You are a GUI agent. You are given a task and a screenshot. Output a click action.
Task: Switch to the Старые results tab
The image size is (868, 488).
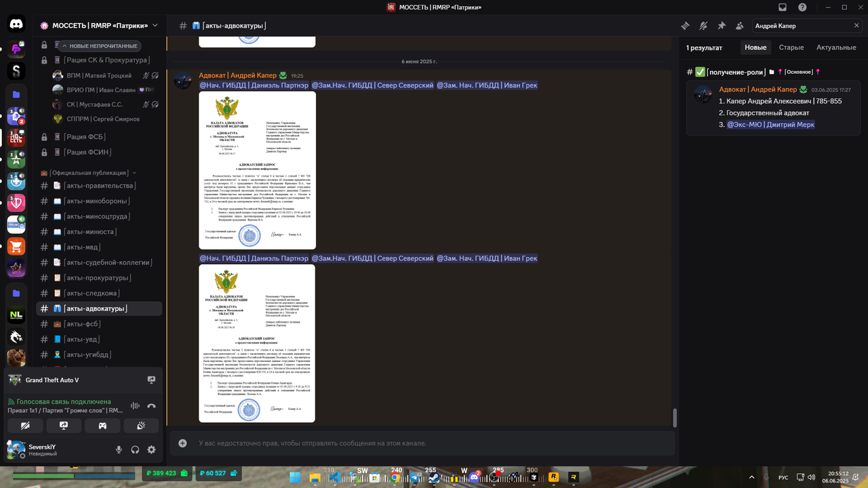point(791,47)
